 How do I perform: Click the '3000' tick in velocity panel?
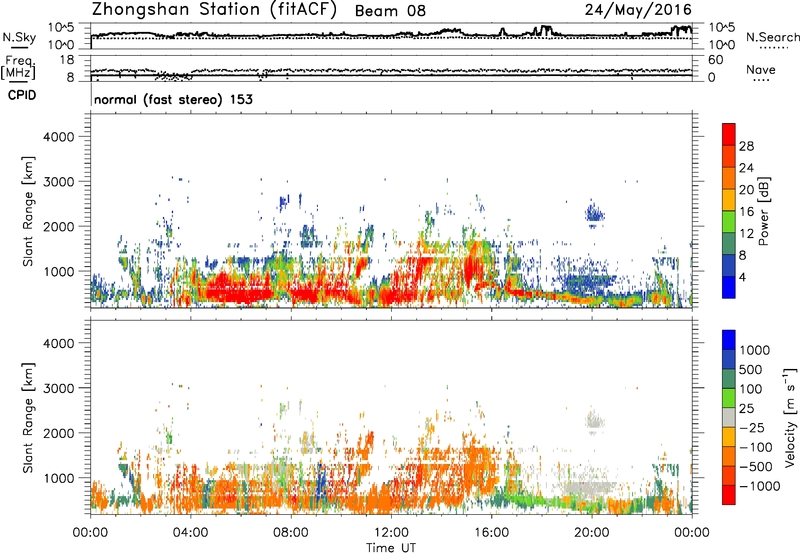coord(58,388)
